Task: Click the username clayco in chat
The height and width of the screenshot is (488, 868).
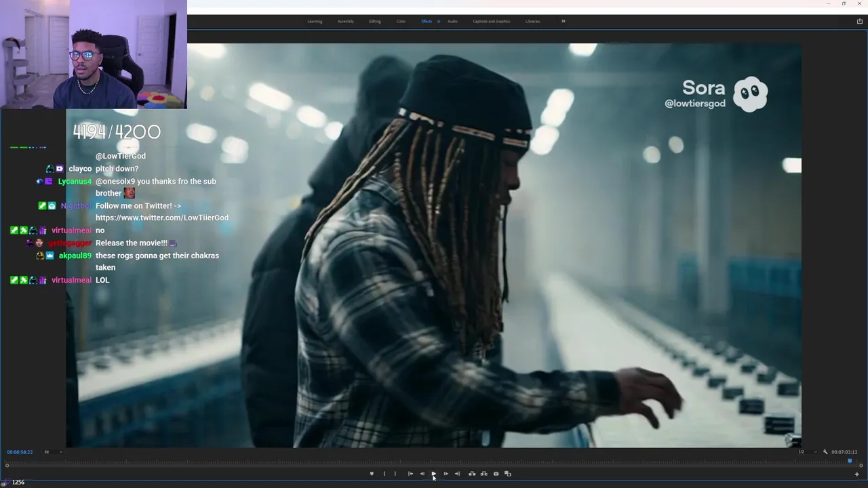Action: [80, 169]
